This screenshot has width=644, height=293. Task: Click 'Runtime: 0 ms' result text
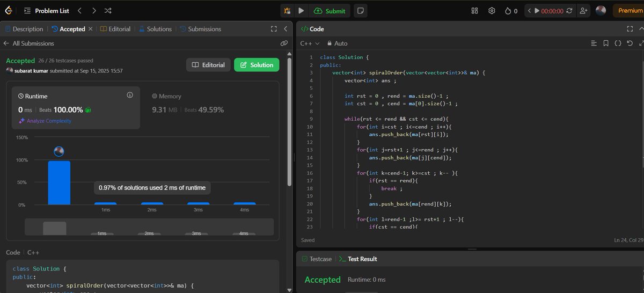[367, 280]
